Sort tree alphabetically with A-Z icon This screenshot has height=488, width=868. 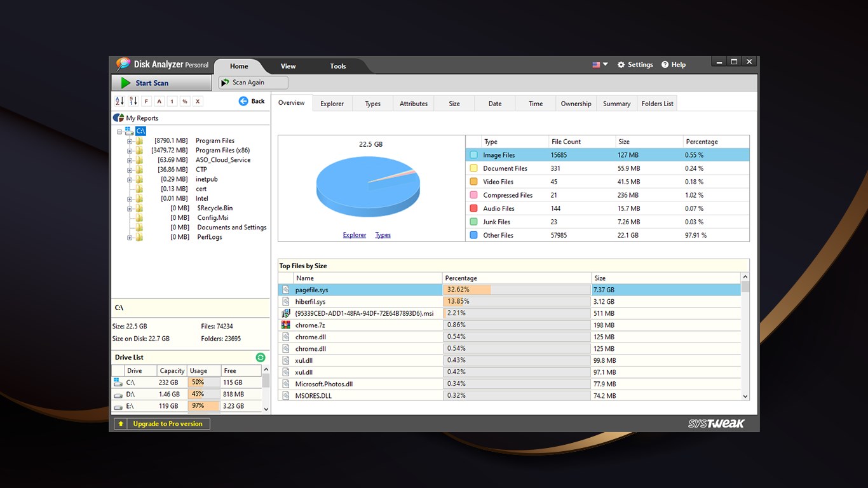coord(119,101)
